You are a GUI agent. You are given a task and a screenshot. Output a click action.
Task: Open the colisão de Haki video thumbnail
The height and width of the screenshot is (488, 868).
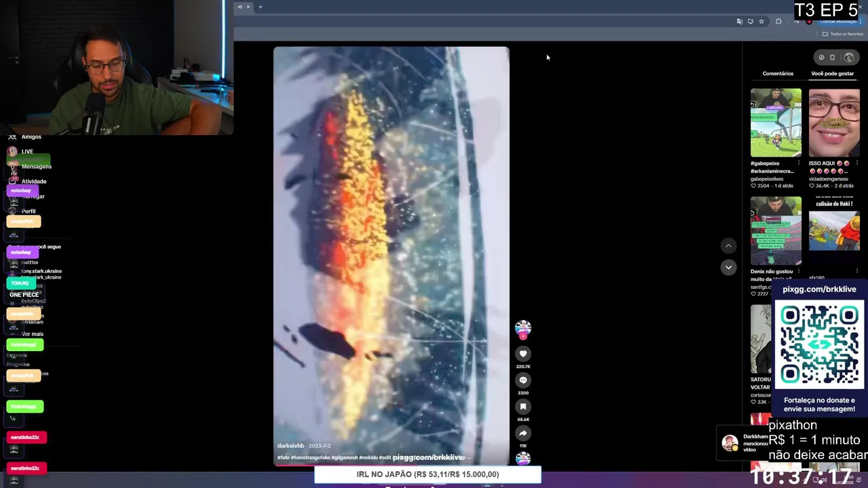[834, 231]
